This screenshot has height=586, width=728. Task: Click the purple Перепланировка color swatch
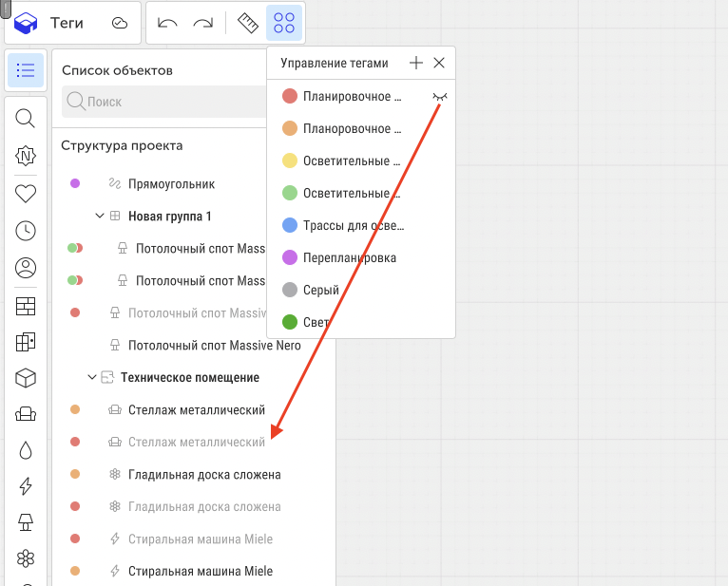290,257
